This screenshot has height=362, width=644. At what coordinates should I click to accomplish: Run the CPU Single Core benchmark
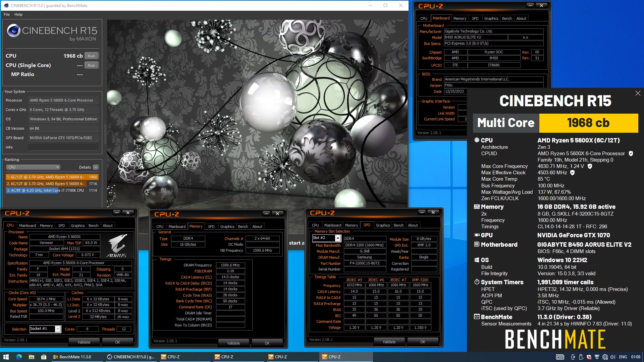91,65
